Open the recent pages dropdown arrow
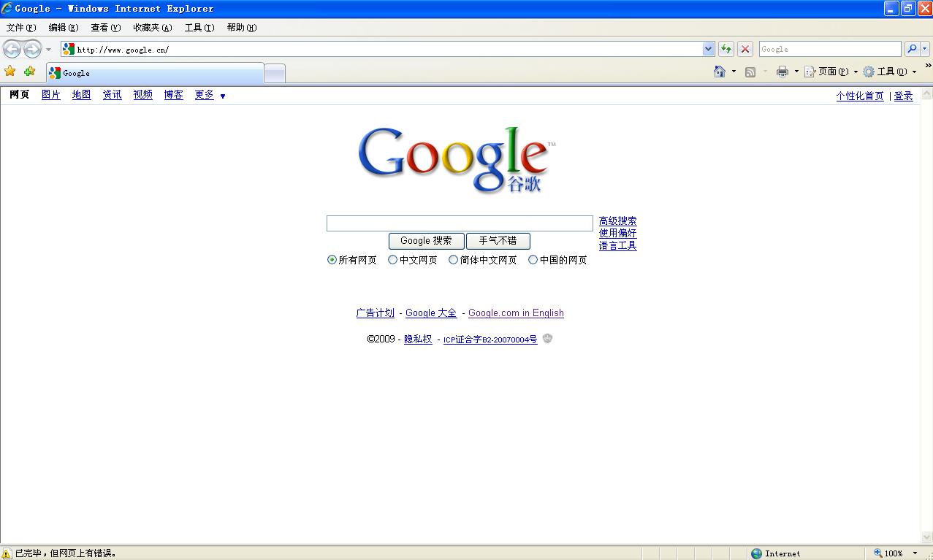The height and width of the screenshot is (560, 933). pos(49,50)
